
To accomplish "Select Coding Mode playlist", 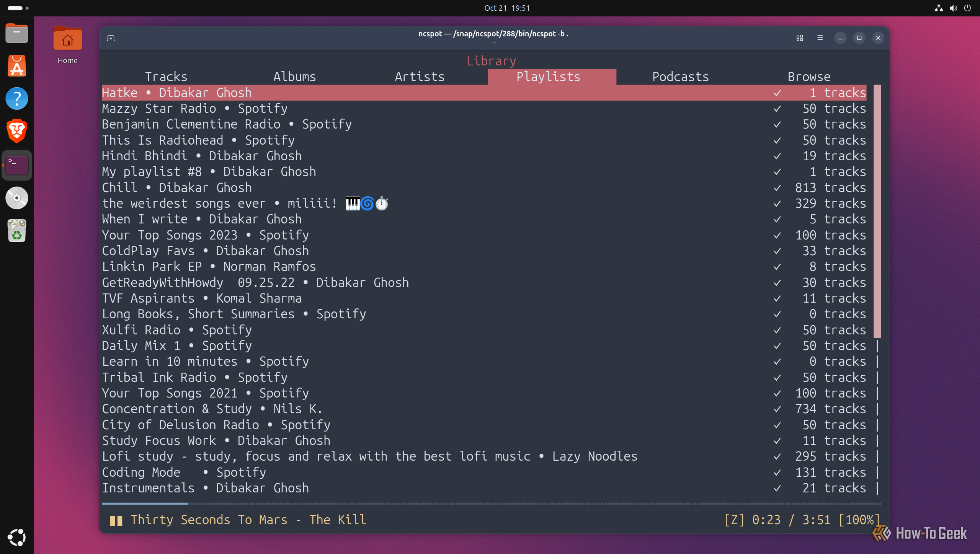I will (484, 473).
